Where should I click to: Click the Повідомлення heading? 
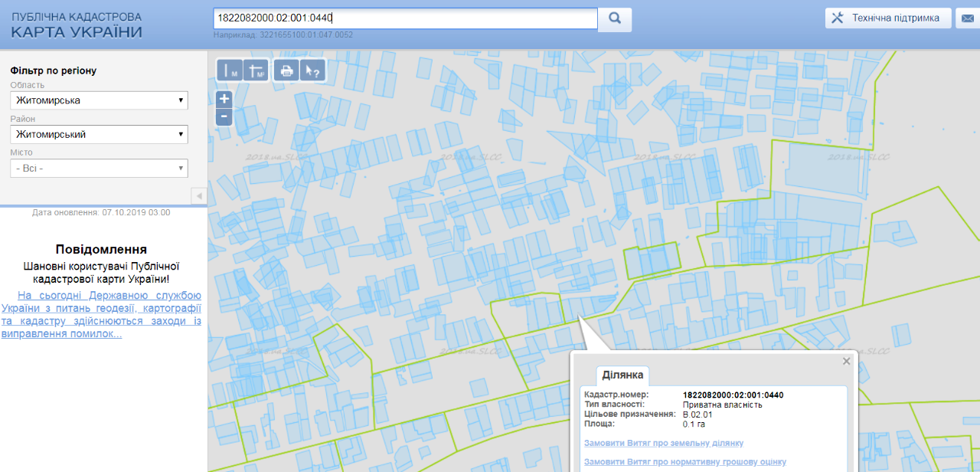click(101, 250)
